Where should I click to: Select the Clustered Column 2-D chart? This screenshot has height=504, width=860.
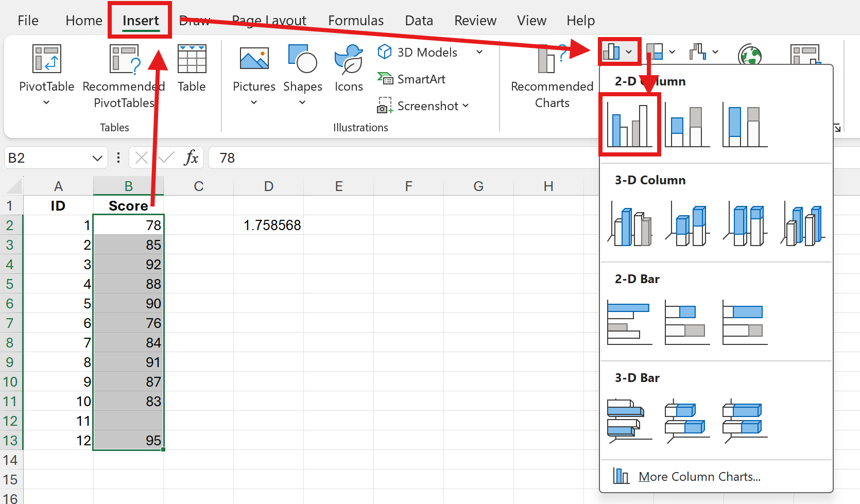[629, 125]
